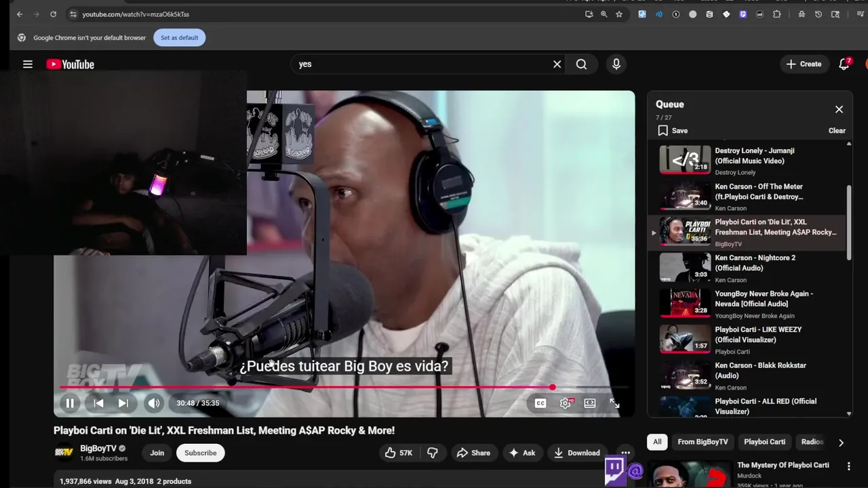Screen dimensions: 868x488
Task: Enter full screen mode
Action: point(614,403)
